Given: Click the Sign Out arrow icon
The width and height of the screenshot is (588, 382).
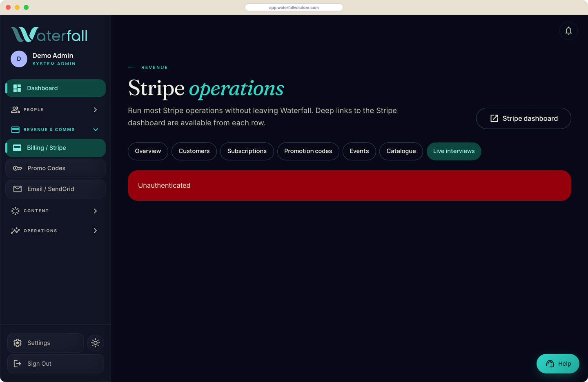Looking at the screenshot, I should 18,364.
